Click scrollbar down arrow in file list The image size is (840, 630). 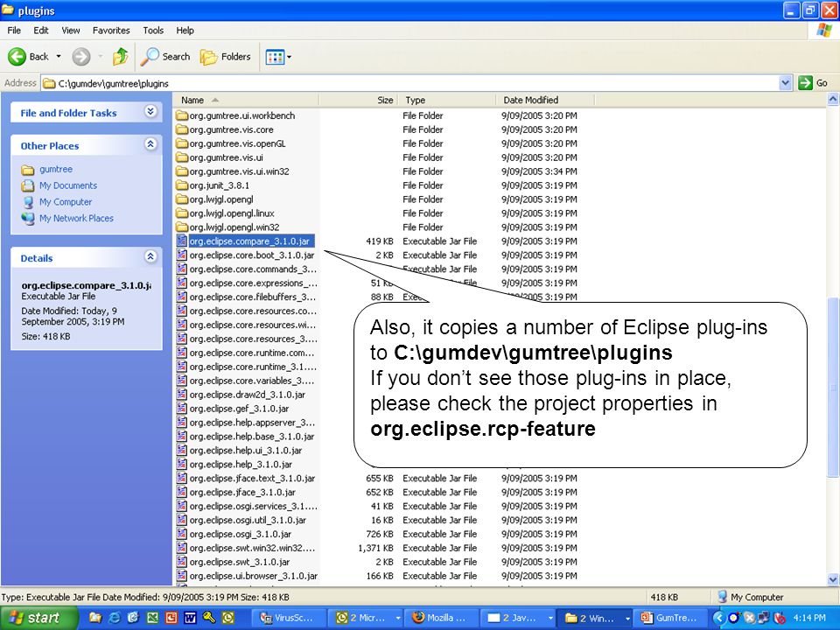pyautogui.click(x=832, y=579)
